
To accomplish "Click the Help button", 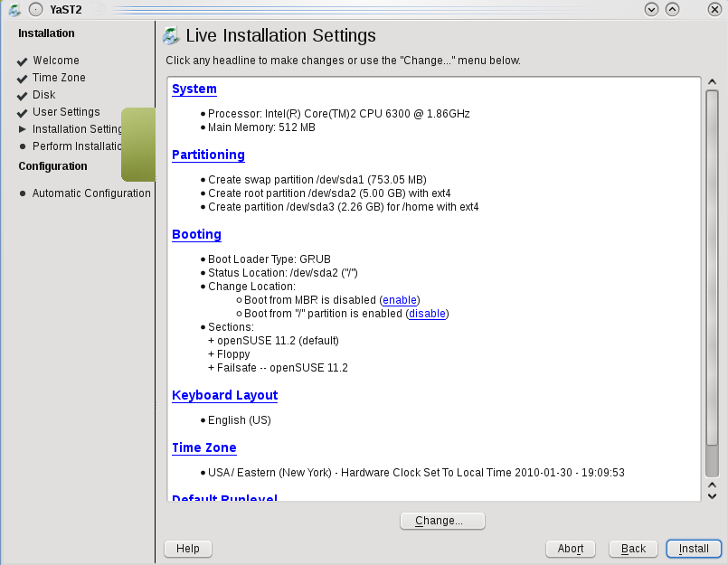I will click(x=188, y=549).
